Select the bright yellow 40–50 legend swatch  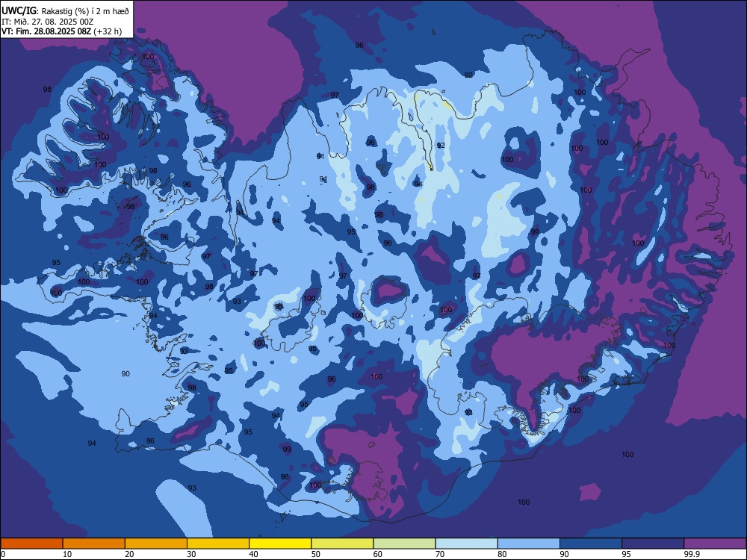click(280, 544)
